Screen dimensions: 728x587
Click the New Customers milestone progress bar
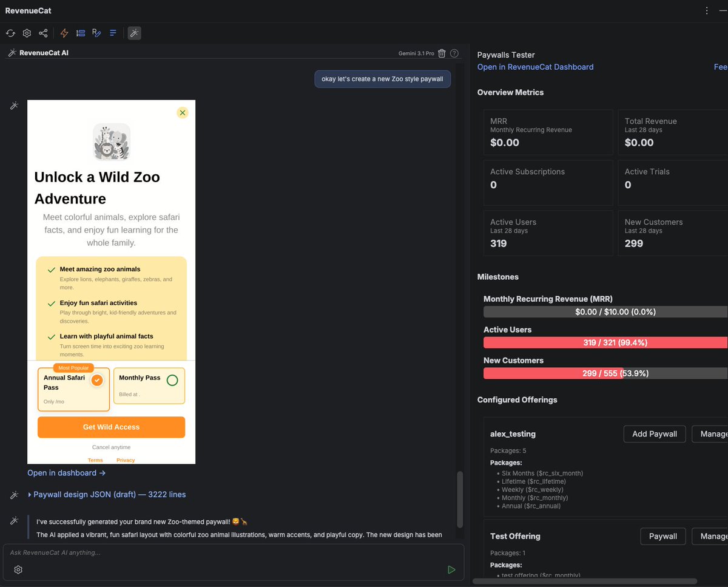click(605, 373)
